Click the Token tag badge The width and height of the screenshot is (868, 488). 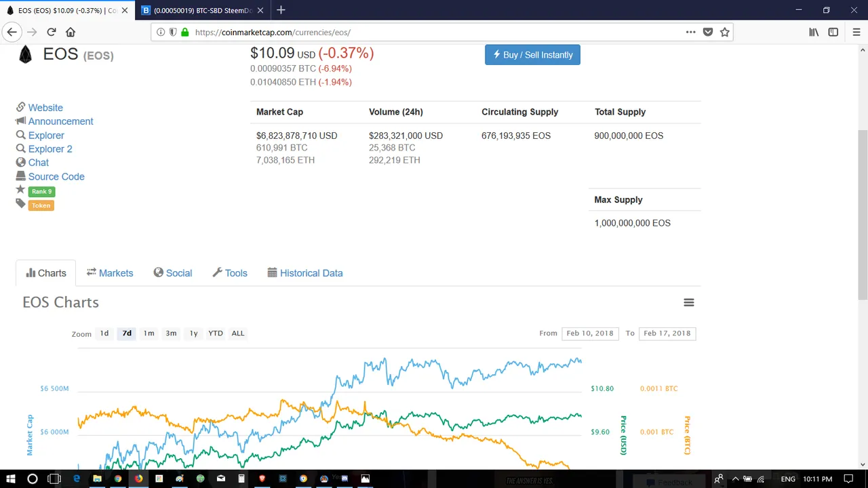pos(41,205)
